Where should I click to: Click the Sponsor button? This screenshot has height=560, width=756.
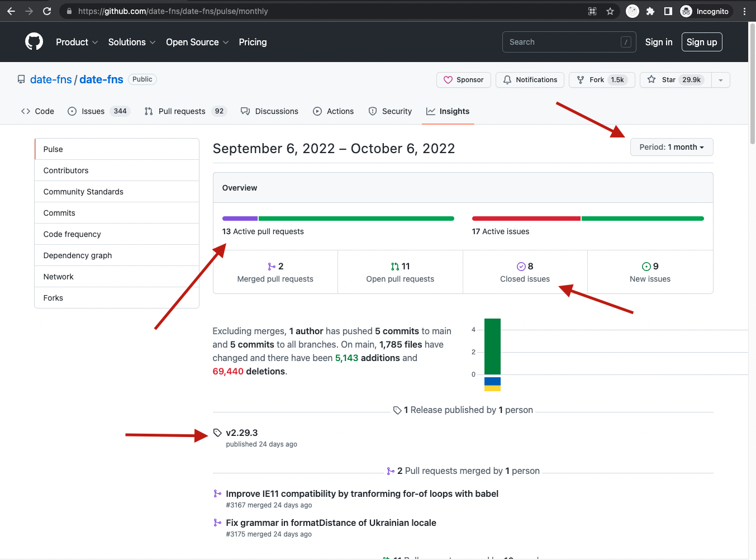(463, 80)
